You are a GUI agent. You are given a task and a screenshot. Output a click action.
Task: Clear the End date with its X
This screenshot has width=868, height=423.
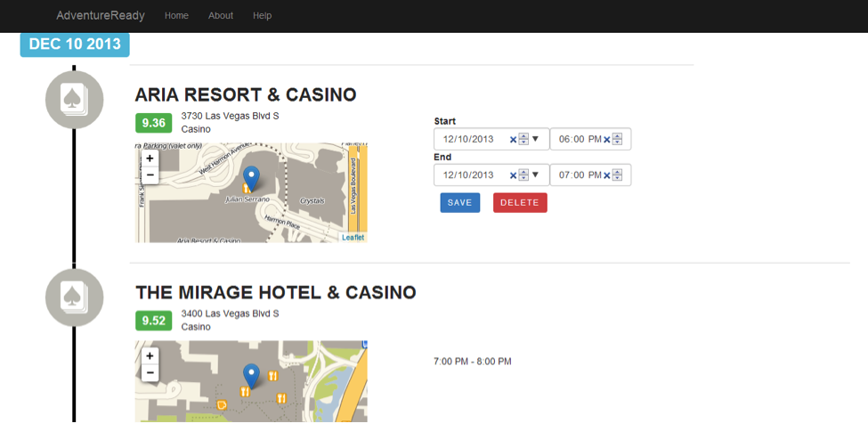(x=513, y=175)
